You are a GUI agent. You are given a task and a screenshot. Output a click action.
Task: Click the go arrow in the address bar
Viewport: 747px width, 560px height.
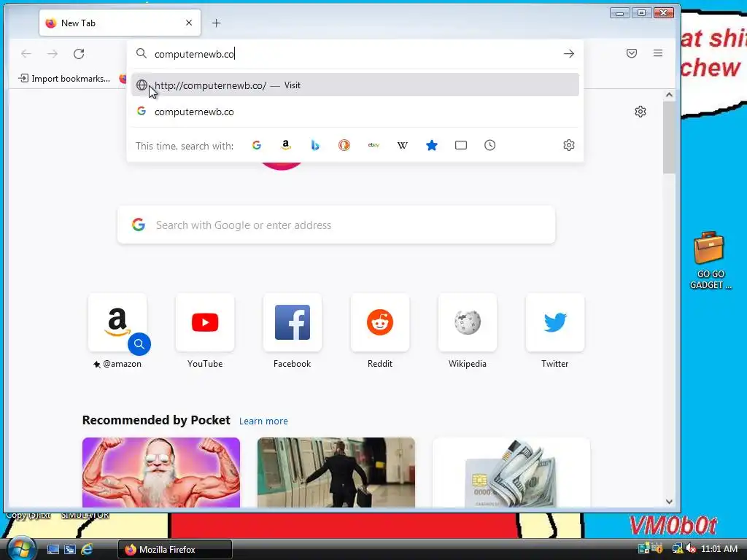pyautogui.click(x=569, y=54)
